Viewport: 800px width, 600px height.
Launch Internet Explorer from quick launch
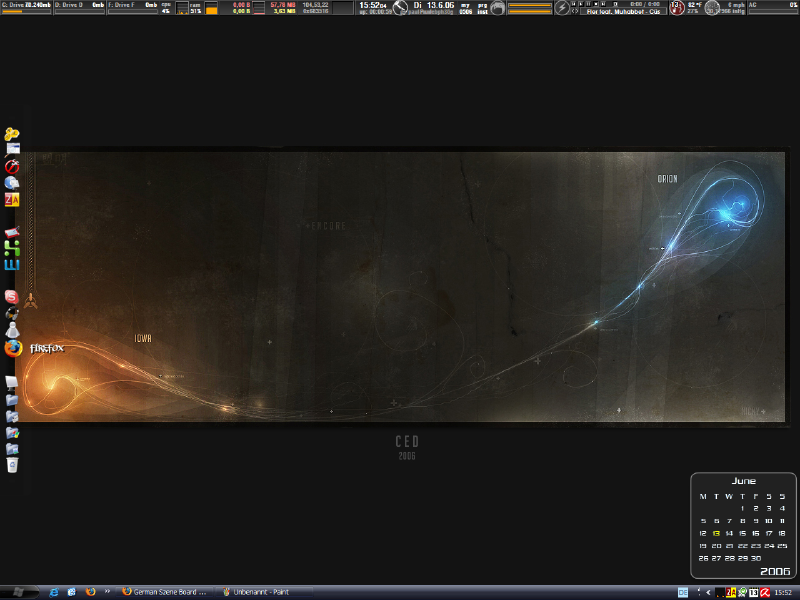(x=54, y=592)
